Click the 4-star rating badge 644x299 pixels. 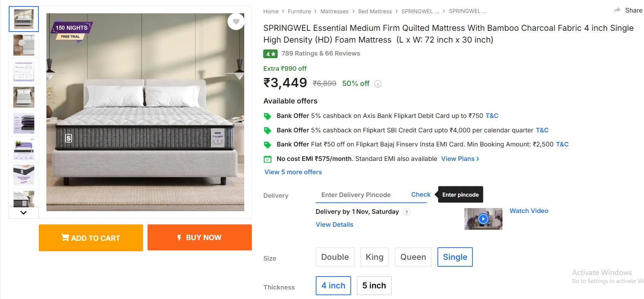(x=270, y=54)
